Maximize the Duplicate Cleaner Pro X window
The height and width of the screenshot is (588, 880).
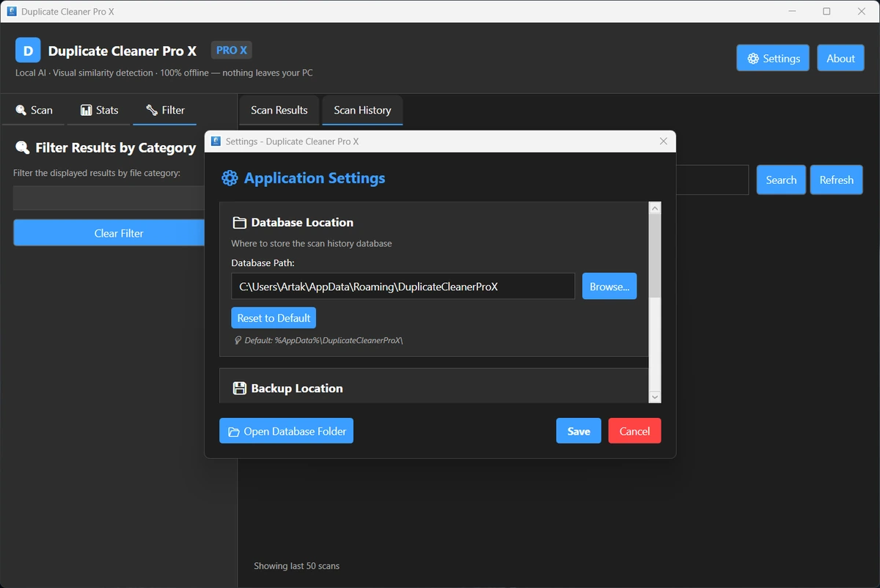(x=826, y=12)
